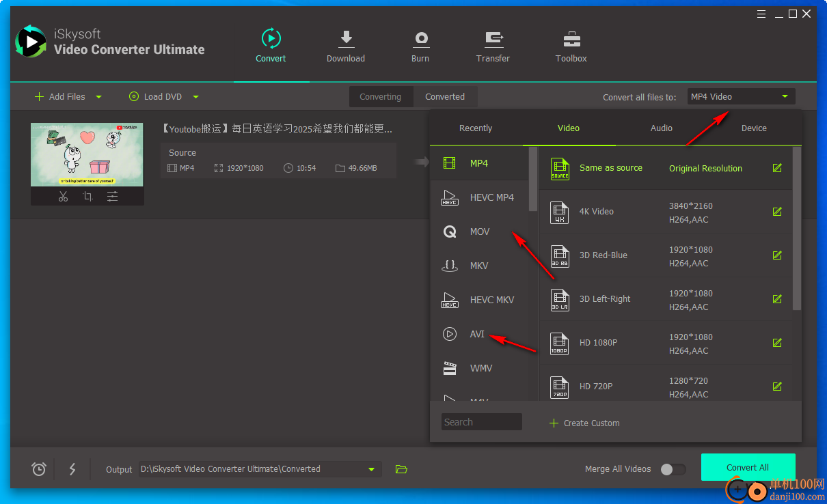
Task: Toggle high speed conversion lightning icon
Action: pos(72,468)
